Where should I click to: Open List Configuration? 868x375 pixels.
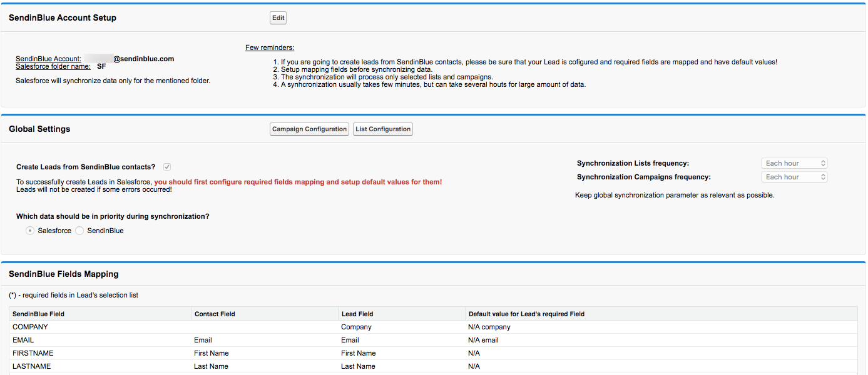pos(383,129)
